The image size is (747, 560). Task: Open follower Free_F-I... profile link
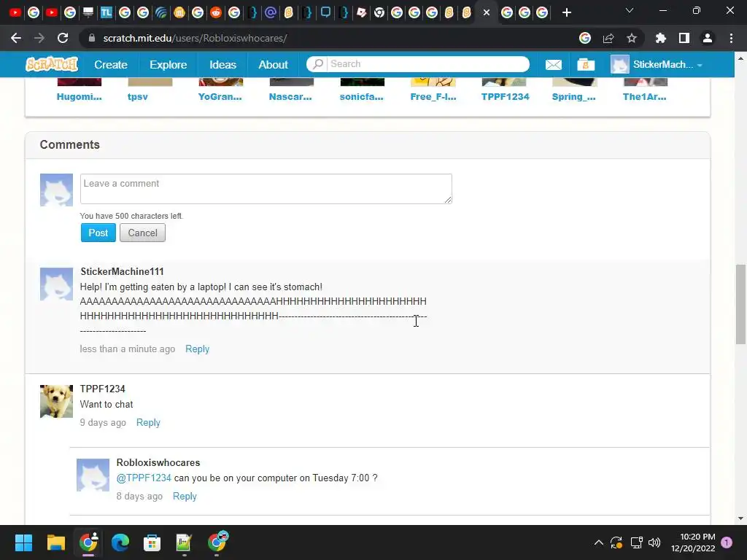click(x=433, y=97)
